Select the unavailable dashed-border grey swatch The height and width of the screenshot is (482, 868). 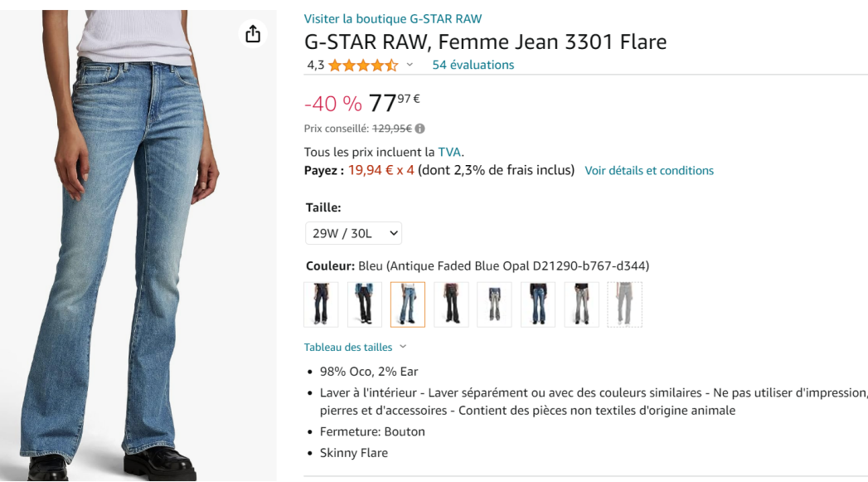pyautogui.click(x=624, y=304)
